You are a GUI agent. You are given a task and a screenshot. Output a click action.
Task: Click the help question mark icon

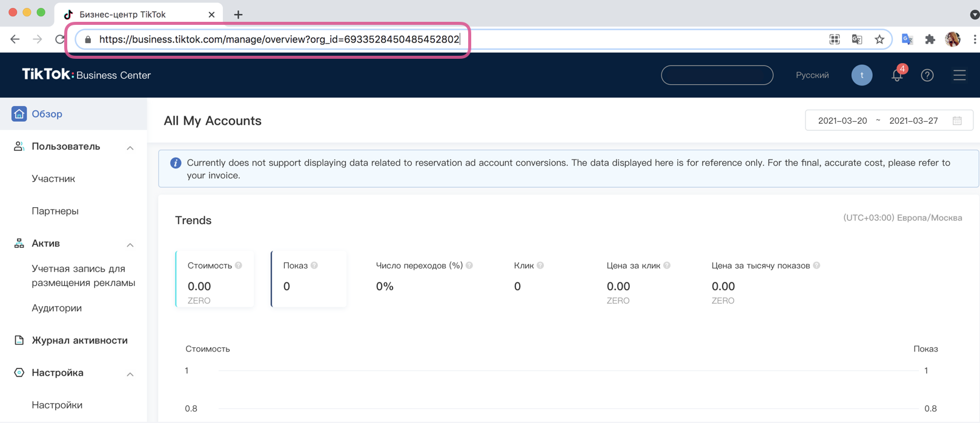927,75
